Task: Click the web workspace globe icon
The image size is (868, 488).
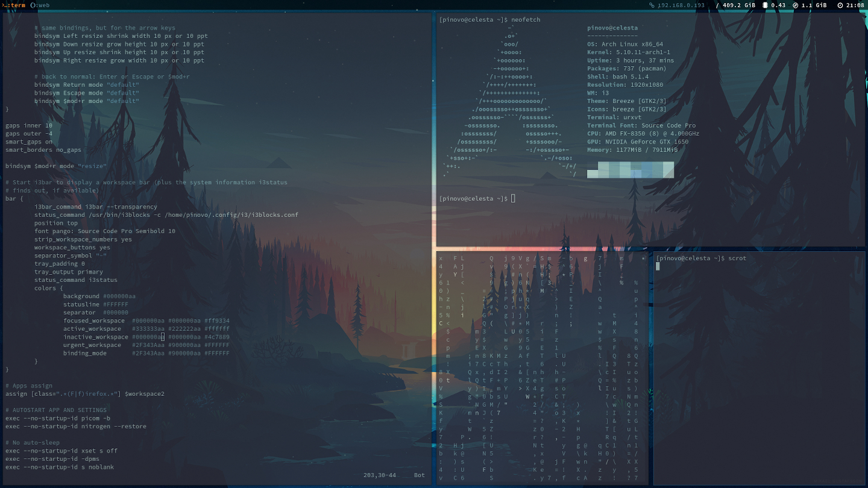Action: (33, 5)
